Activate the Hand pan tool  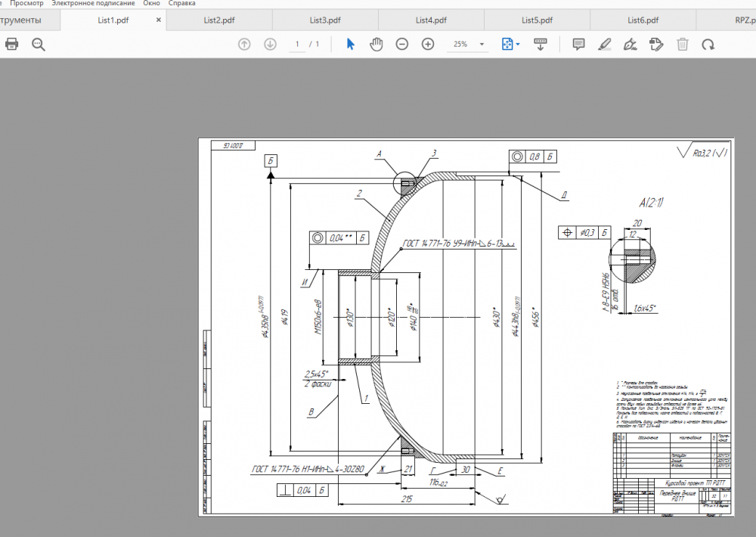click(x=376, y=45)
